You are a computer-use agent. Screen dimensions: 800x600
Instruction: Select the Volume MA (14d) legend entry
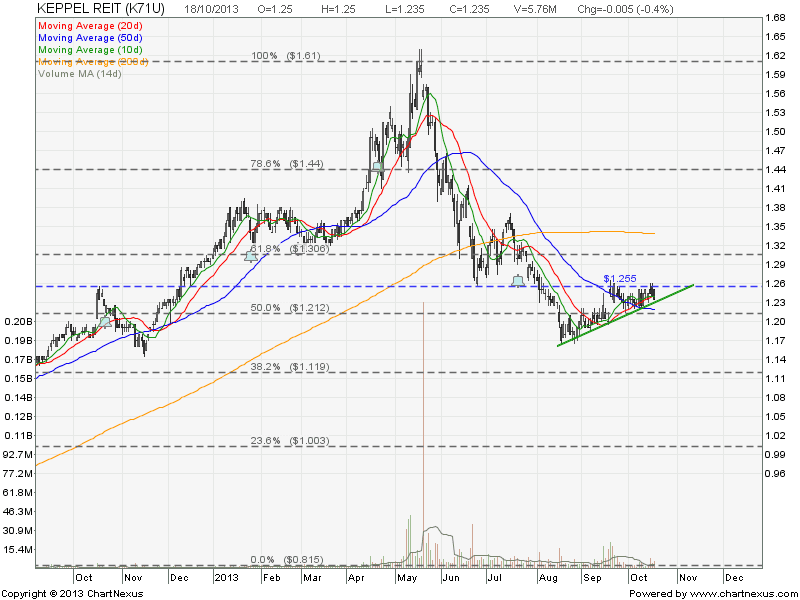[x=80, y=74]
